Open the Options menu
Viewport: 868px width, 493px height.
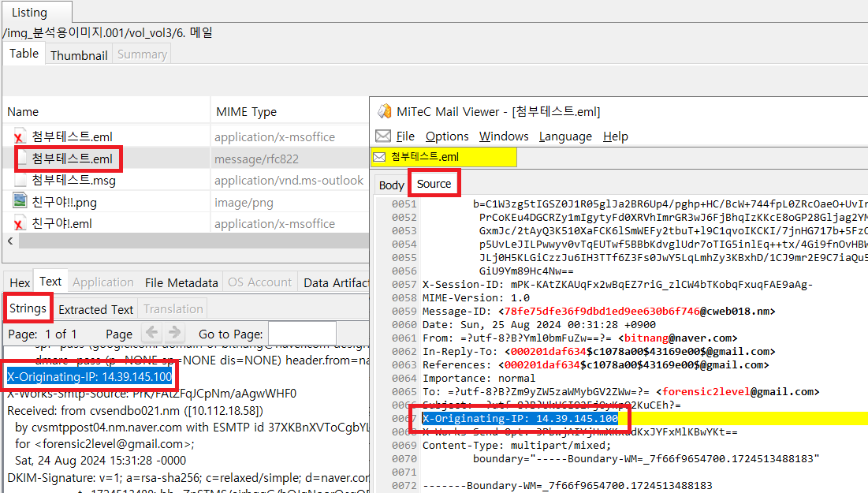tap(447, 136)
